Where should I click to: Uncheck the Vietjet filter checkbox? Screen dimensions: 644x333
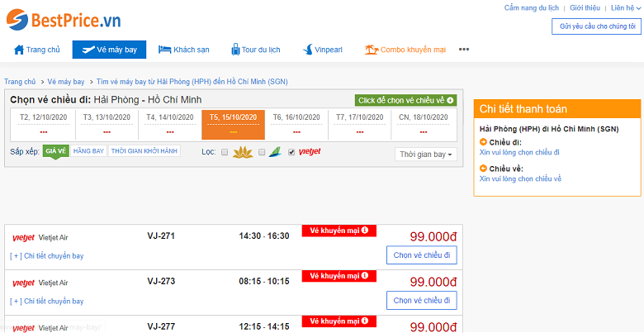tap(291, 152)
